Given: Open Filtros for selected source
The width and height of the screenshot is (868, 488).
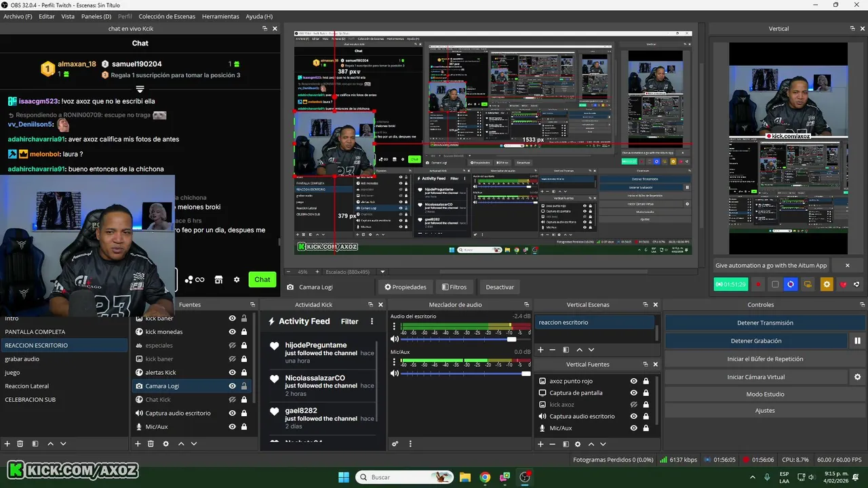Looking at the screenshot, I should (x=454, y=287).
